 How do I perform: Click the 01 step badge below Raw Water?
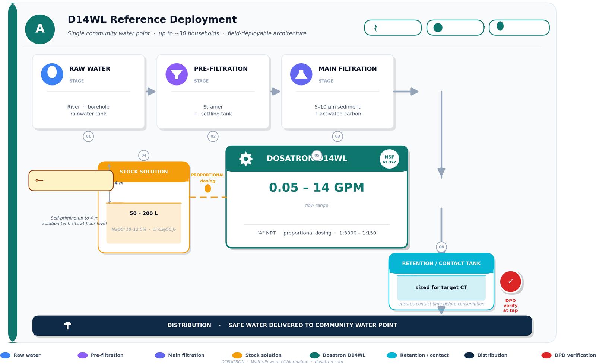pyautogui.click(x=88, y=137)
